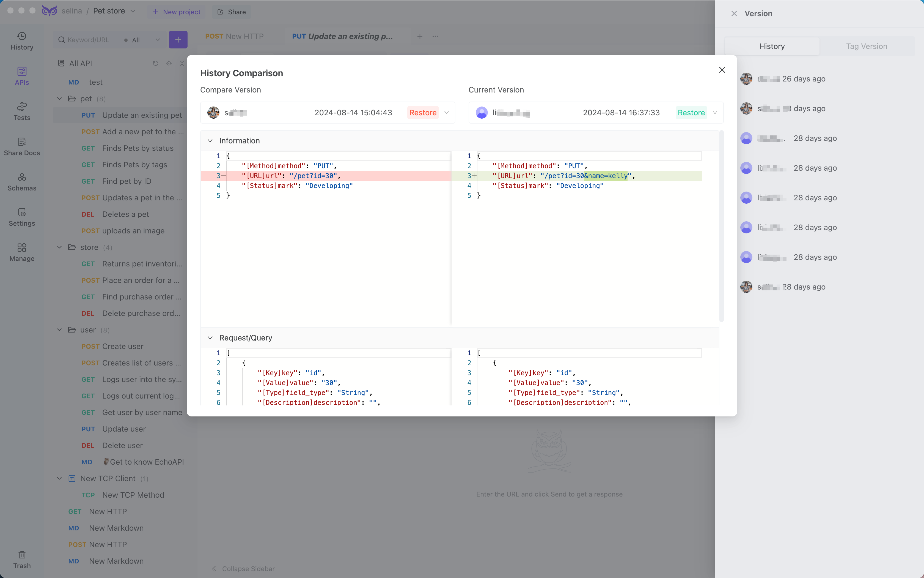Select the PUT Update an existing pet tab

click(342, 36)
